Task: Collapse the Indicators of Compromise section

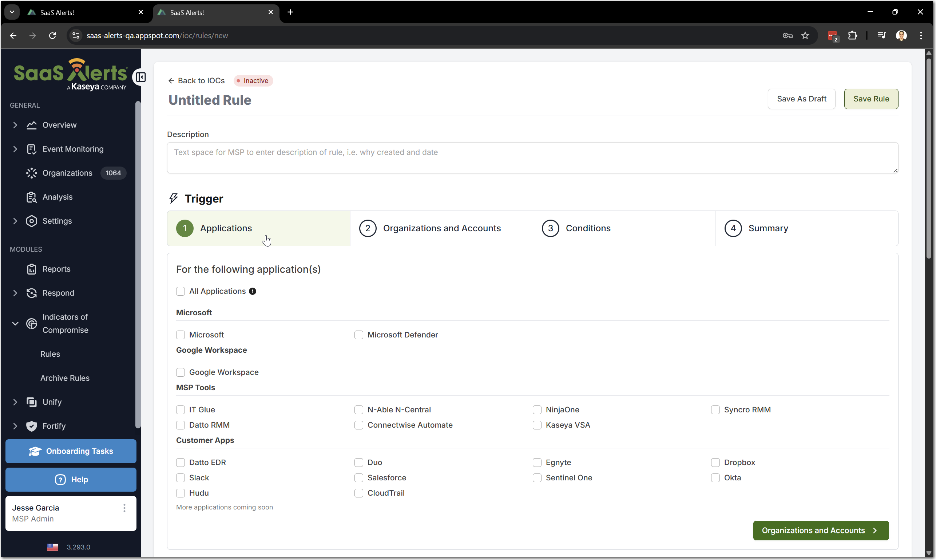Action: [15, 323]
